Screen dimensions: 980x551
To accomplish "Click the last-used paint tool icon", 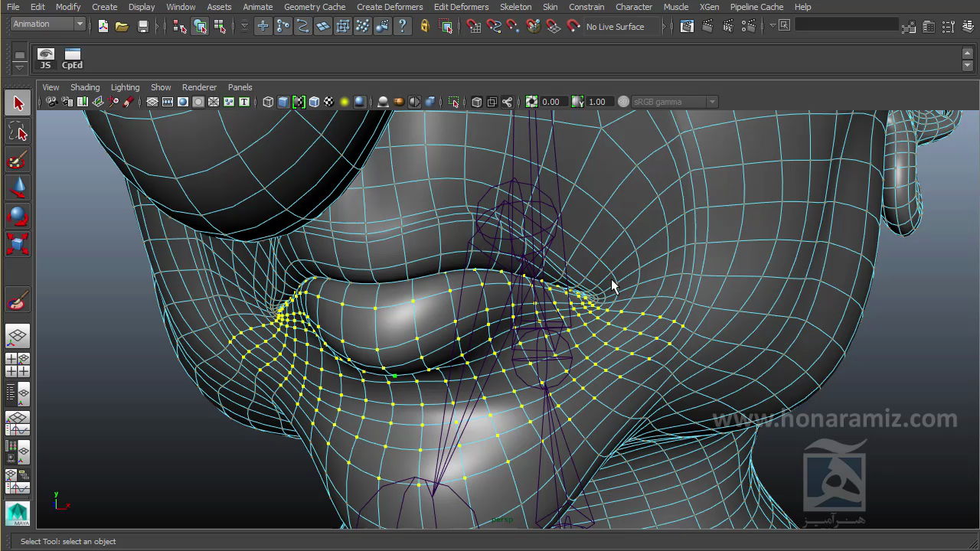I will [x=18, y=301].
